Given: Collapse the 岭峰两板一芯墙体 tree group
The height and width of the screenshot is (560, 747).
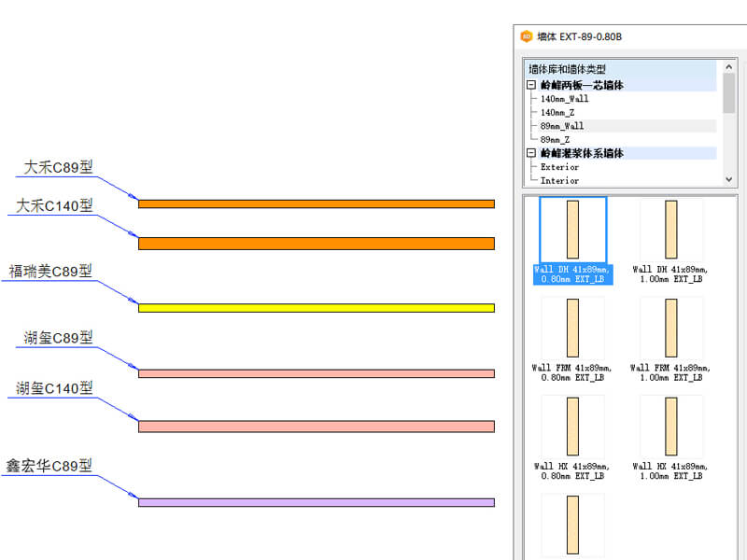Looking at the screenshot, I should coord(531,85).
